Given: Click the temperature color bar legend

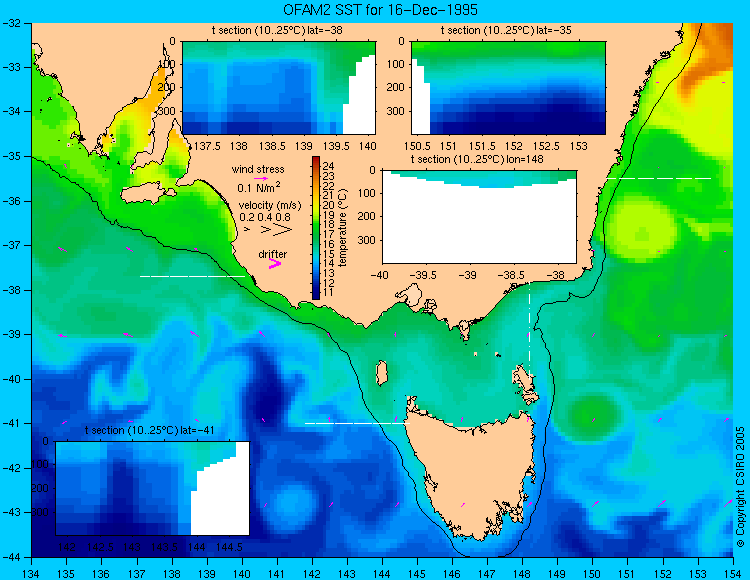Looking at the screenshot, I should 316,228.
